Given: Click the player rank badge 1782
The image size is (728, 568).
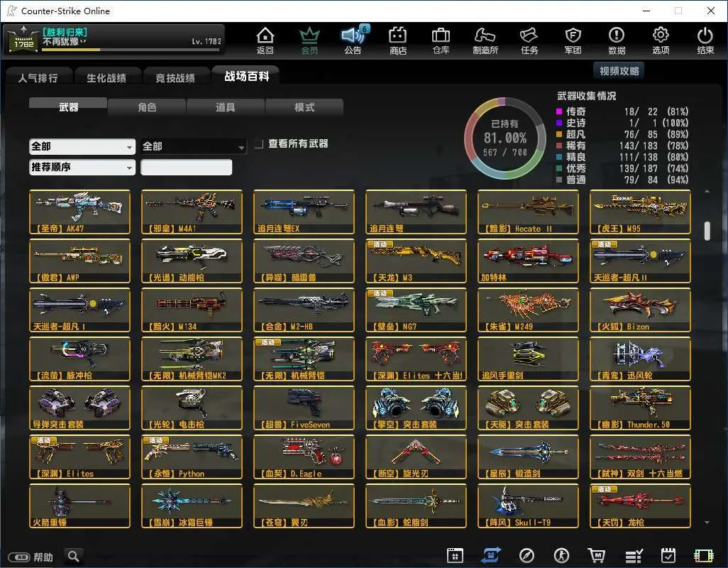Looking at the screenshot, I should pyautogui.click(x=23, y=40).
